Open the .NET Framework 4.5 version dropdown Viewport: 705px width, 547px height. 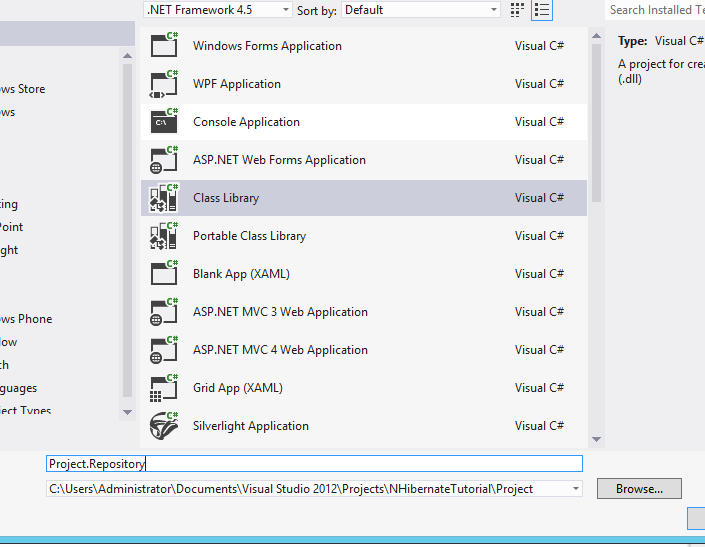click(x=218, y=10)
